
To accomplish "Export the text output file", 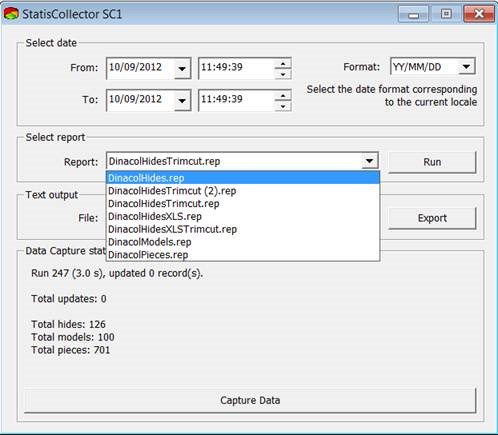I will pos(432,218).
